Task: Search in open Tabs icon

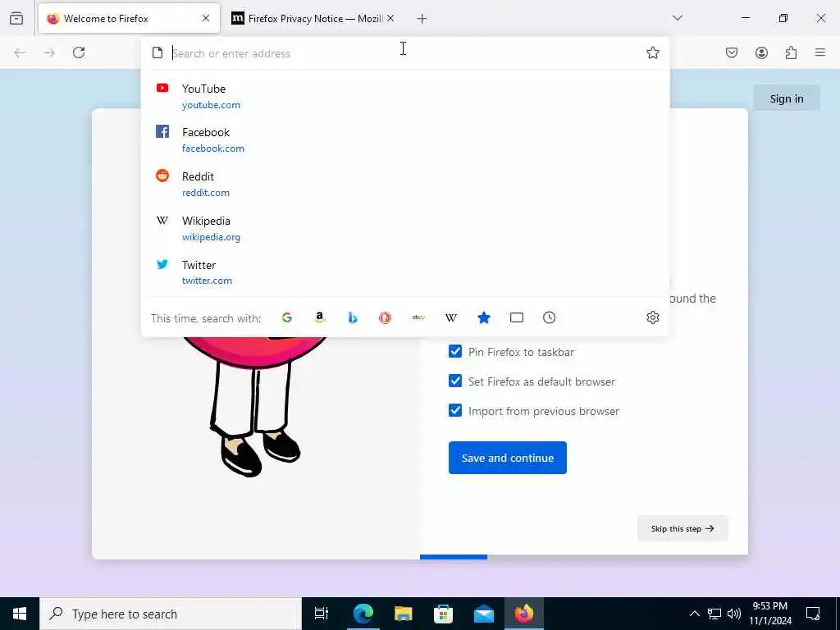Action: (x=517, y=317)
